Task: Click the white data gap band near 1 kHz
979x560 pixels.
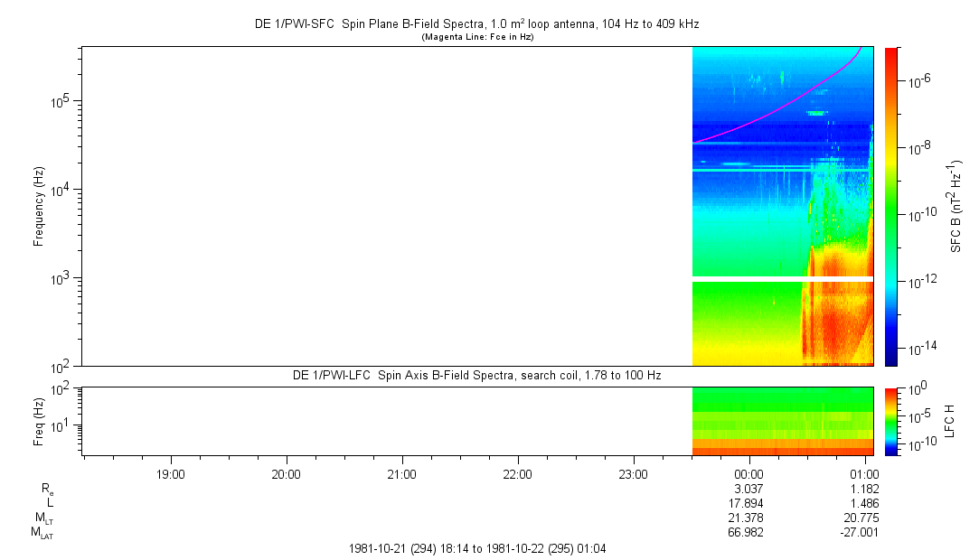Action: tap(782, 279)
